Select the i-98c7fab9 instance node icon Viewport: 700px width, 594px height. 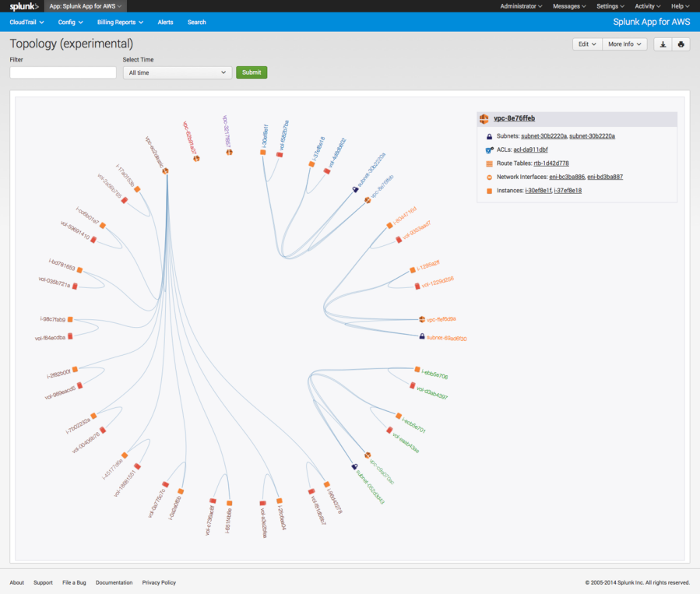[x=70, y=320]
